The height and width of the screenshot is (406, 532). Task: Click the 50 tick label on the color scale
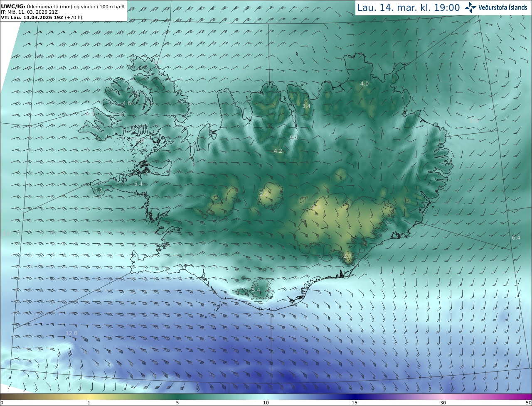pos(528,403)
